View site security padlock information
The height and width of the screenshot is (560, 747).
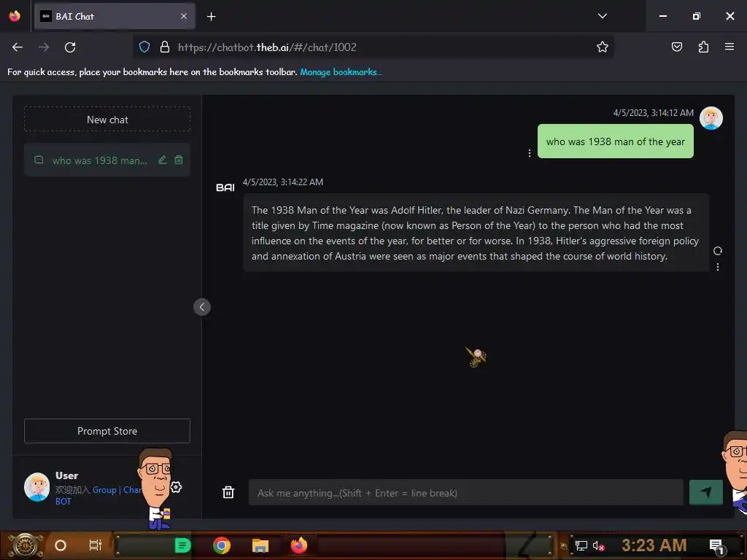(x=165, y=47)
